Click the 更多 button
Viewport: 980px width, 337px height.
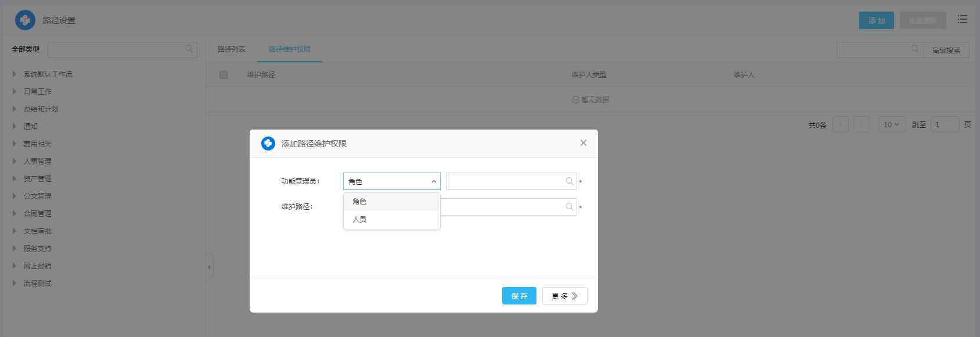564,296
